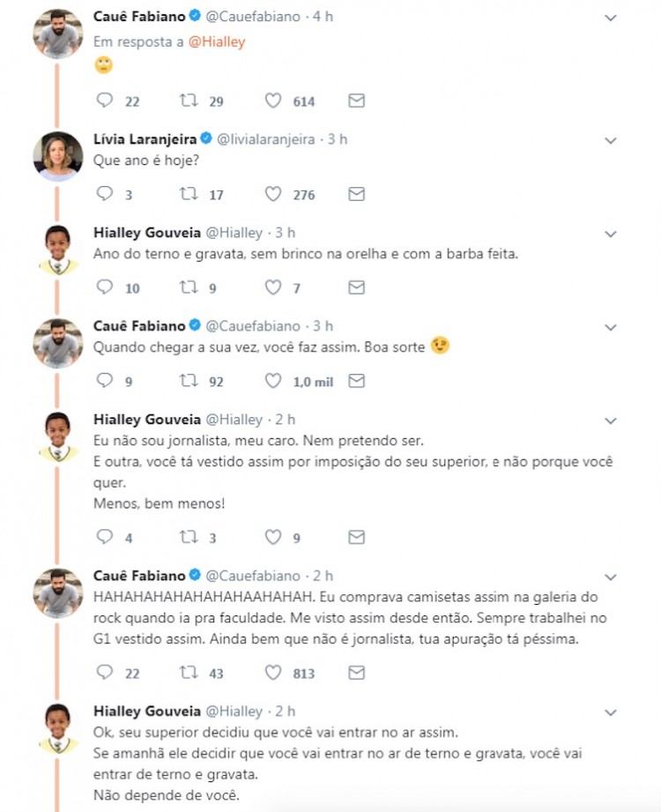661x812 pixels.
Task: Retweet Lívia Laranjeira's "Que ano é hoje?" tweet
Action: click(x=189, y=194)
